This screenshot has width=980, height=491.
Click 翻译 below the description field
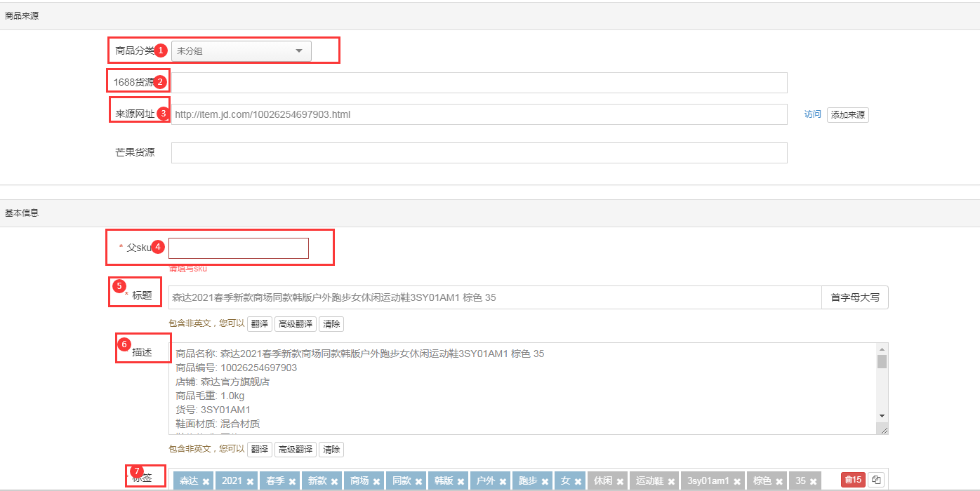pos(259,450)
